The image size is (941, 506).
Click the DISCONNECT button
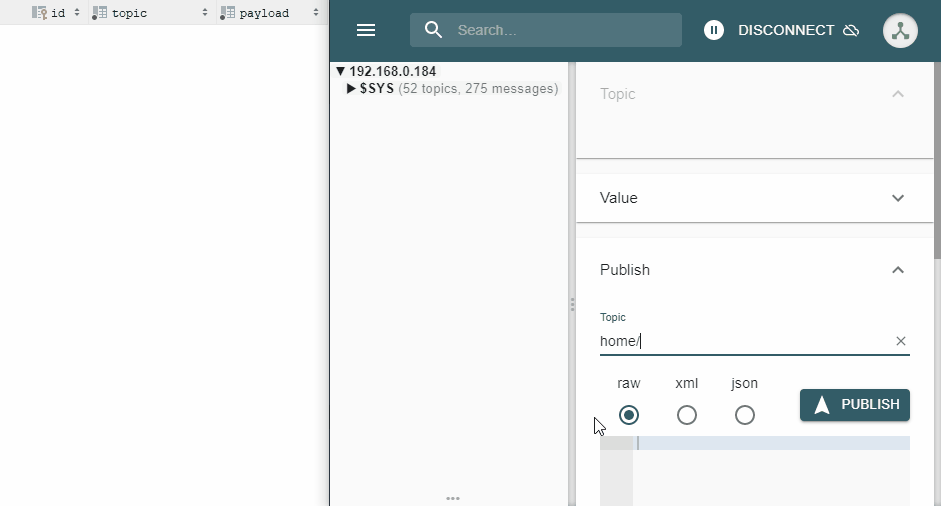coord(785,30)
